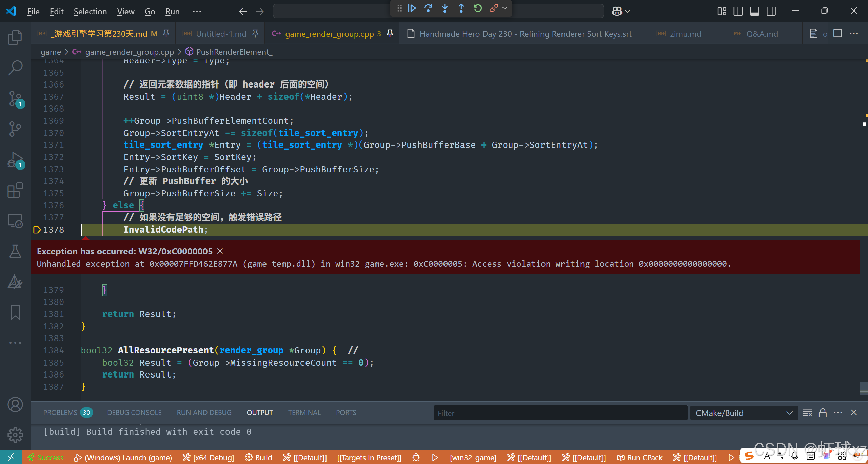Viewport: 868px width, 464px height.
Task: Toggle the output scroll lock icon
Action: coord(823,413)
